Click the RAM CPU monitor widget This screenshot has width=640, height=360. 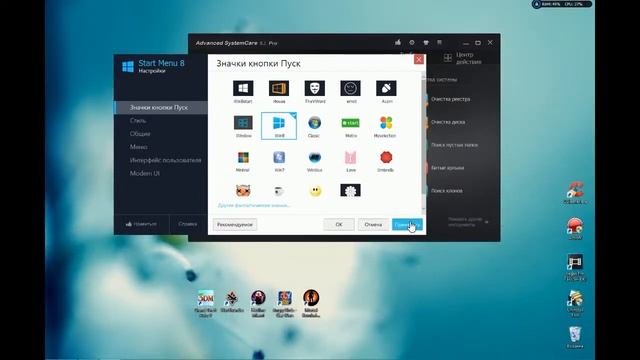point(562,4)
